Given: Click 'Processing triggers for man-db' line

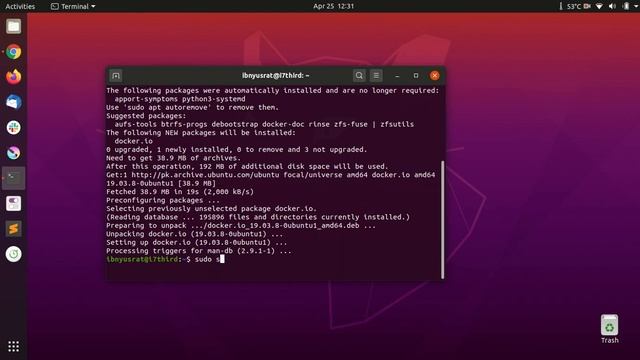Looking at the screenshot, I should (199, 251).
